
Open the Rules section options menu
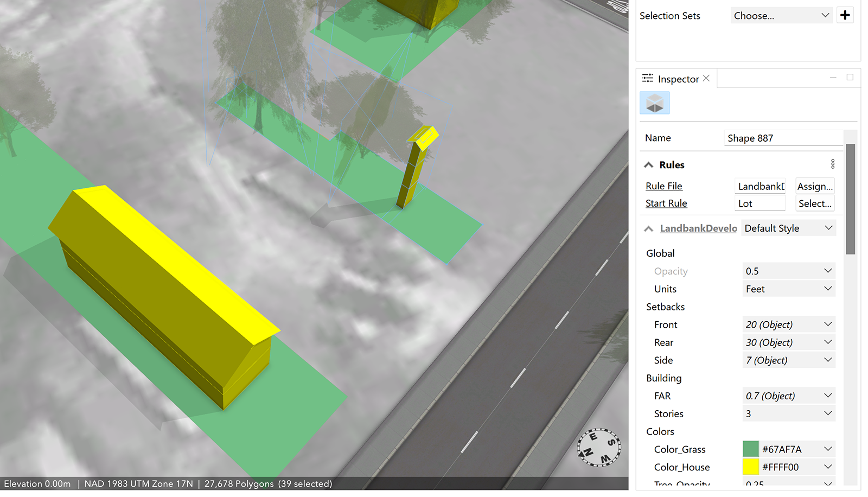point(833,164)
